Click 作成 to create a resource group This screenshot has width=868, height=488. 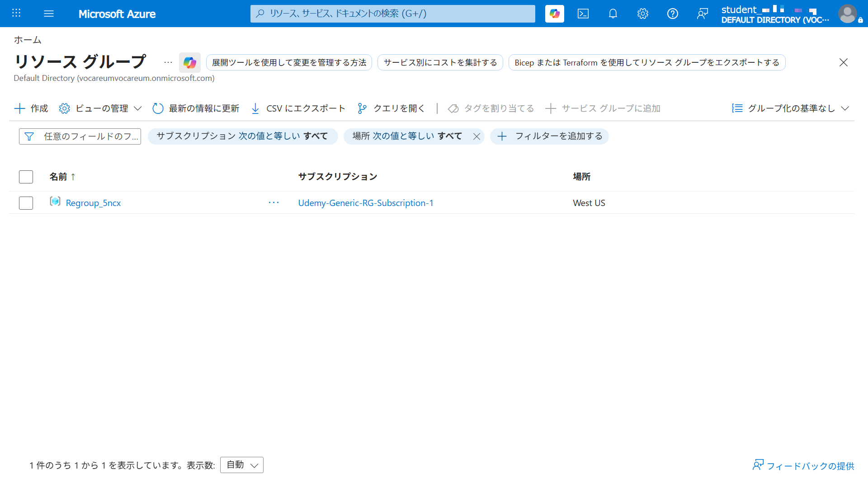click(31, 108)
